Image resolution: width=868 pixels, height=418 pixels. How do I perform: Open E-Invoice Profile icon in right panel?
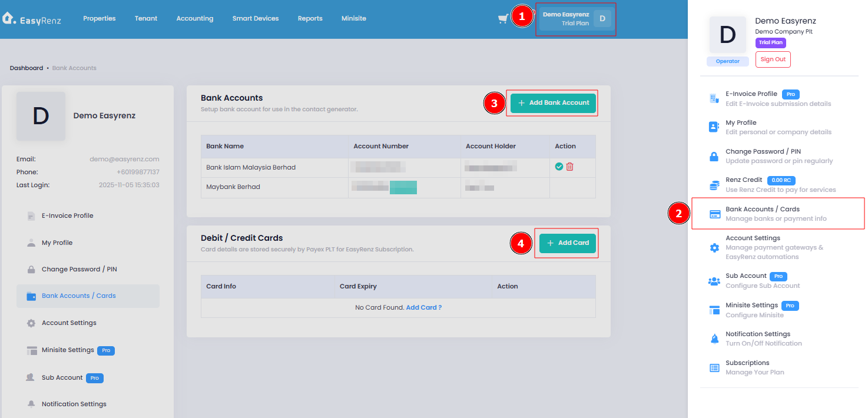click(x=714, y=98)
